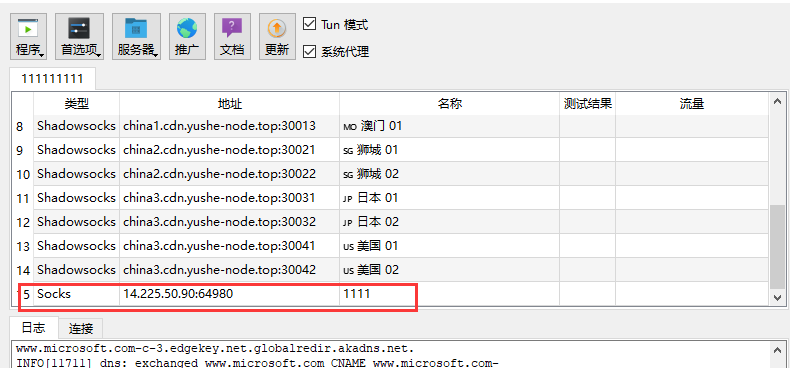The image size is (790, 368).
Task: Select row 10 狮城 02 server
Action: (390, 174)
